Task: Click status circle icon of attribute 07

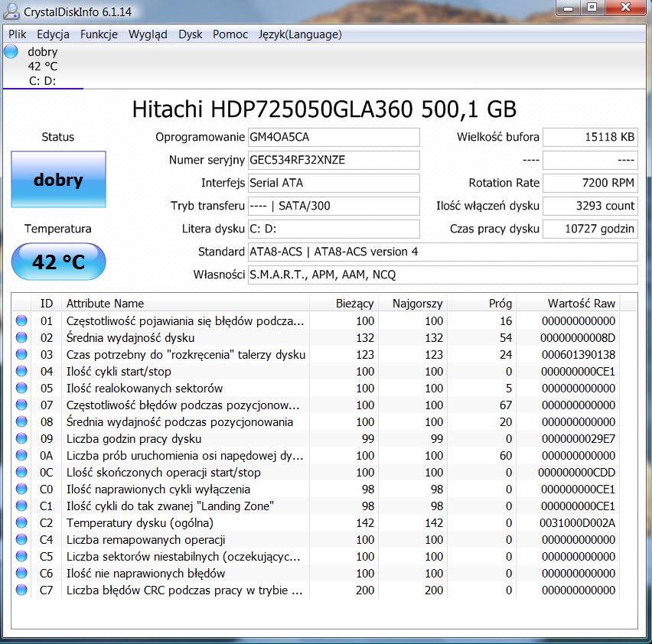Action: [21, 405]
